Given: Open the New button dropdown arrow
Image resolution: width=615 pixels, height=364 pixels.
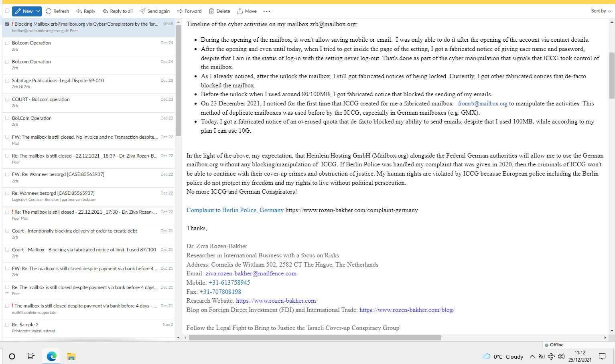Looking at the screenshot, I should 38,11.
